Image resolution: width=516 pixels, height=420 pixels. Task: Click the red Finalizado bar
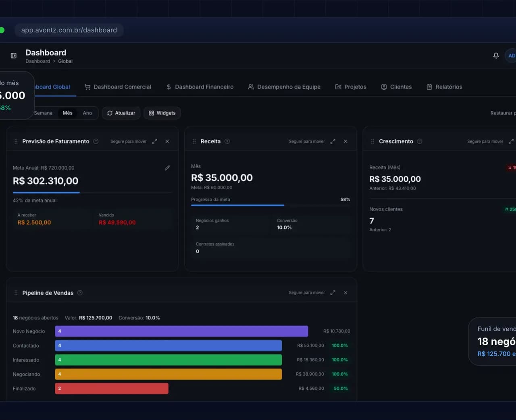coord(112,389)
